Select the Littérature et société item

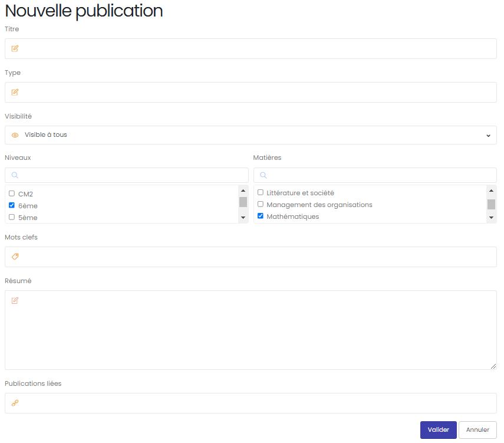(300, 193)
